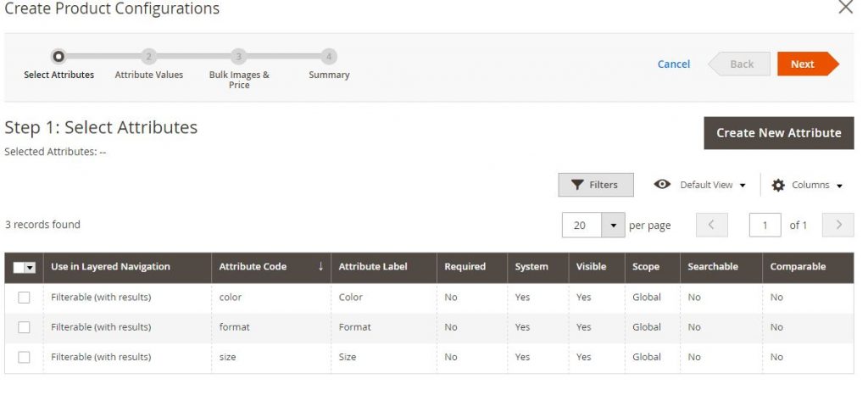Viewport: 868px width, 412px height.
Task: Click 'Global' scope in the color row
Action: [647, 298]
